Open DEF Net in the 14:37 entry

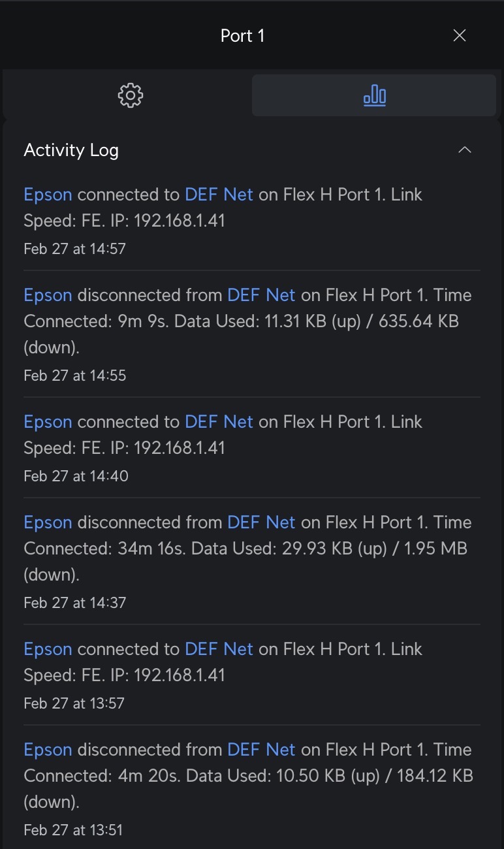261,522
